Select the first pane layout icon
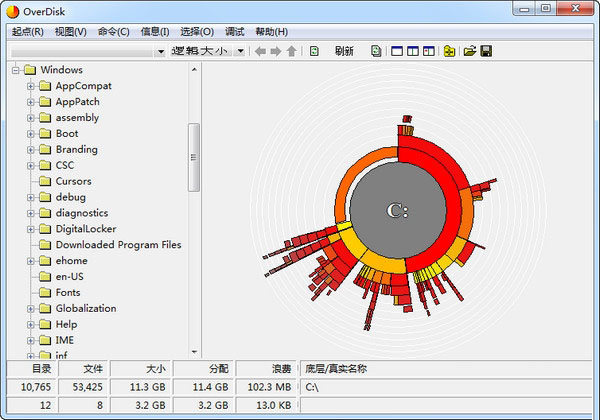Screen dimensions: 600x420 tap(397, 51)
